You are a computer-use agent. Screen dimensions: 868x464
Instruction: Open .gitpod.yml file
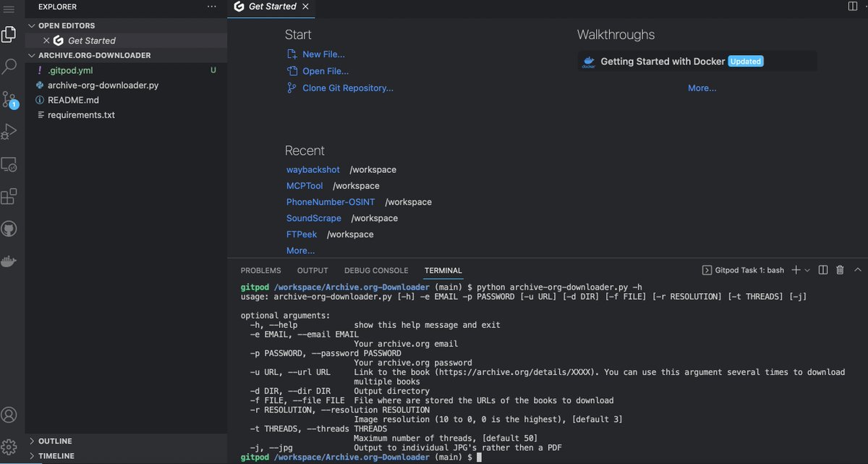click(x=126, y=70)
